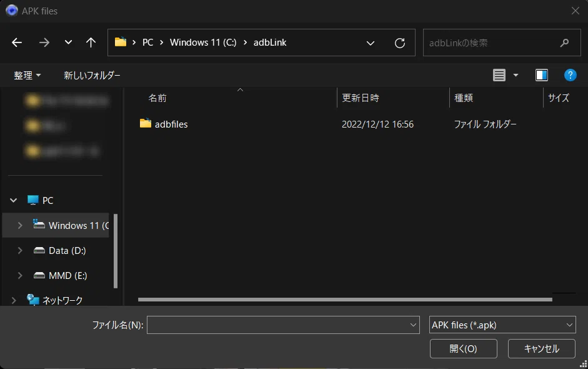Click the Windows 11 drive icon in tree
This screenshot has height=369, width=588.
(39, 224)
